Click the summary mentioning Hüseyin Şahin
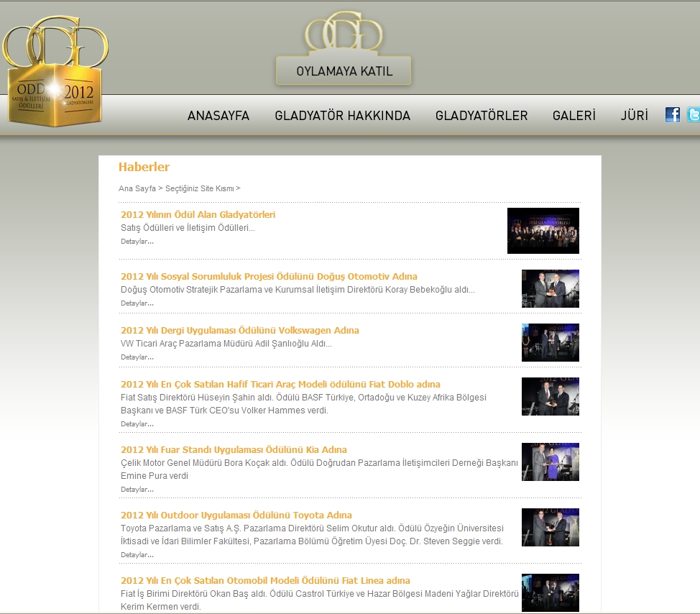The height and width of the screenshot is (614, 700). click(x=303, y=403)
